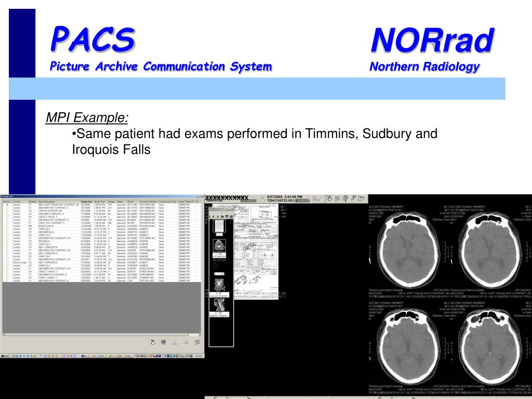The height and width of the screenshot is (399, 532).
Task: Click the filter icon in thumbnail palette
Action: click(x=227, y=217)
